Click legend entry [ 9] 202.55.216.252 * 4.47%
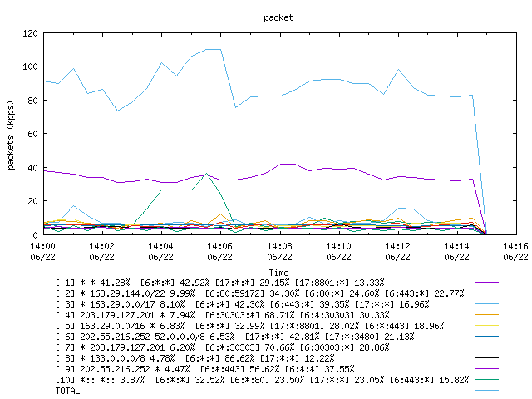The height and width of the screenshot is (399, 532). 205,369
